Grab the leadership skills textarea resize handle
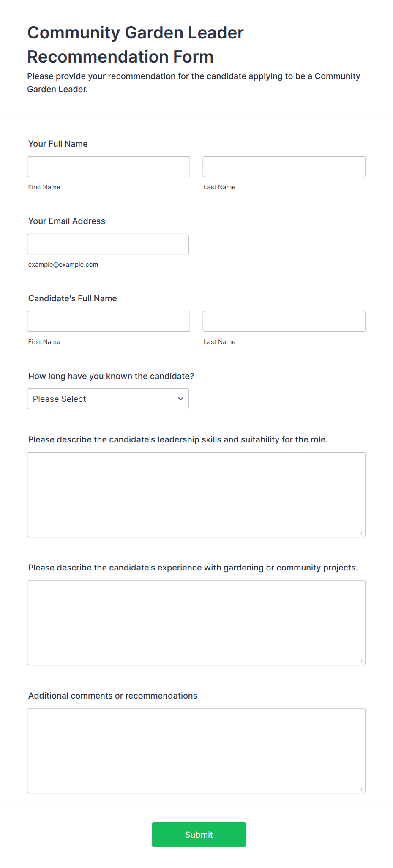The height and width of the screenshot is (868, 393). click(361, 533)
